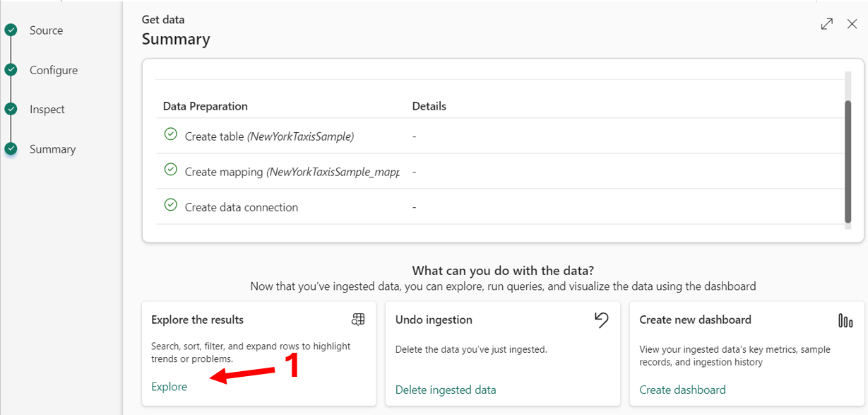Click the Source step checkmark icon
This screenshot has width=868, height=415.
pyautogui.click(x=11, y=30)
